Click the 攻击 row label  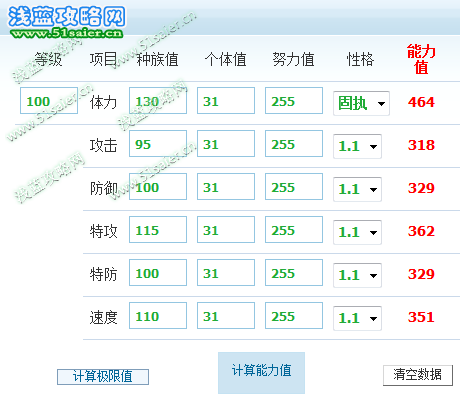click(x=103, y=146)
